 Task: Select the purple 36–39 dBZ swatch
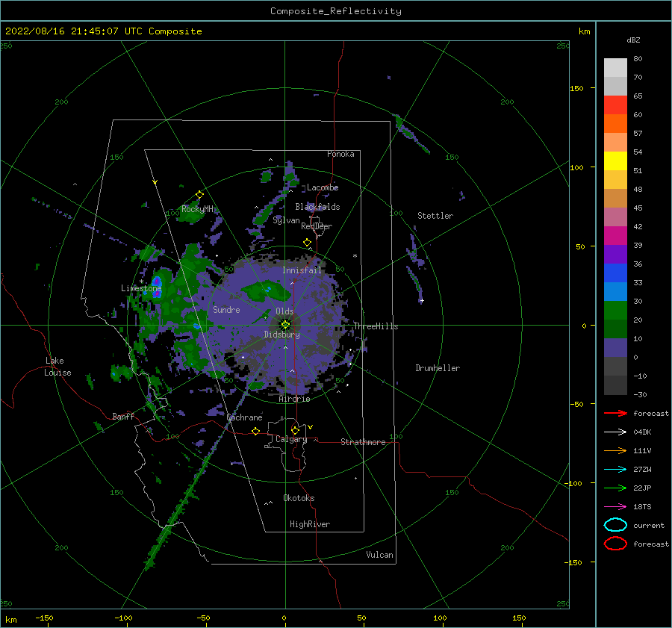tap(615, 255)
